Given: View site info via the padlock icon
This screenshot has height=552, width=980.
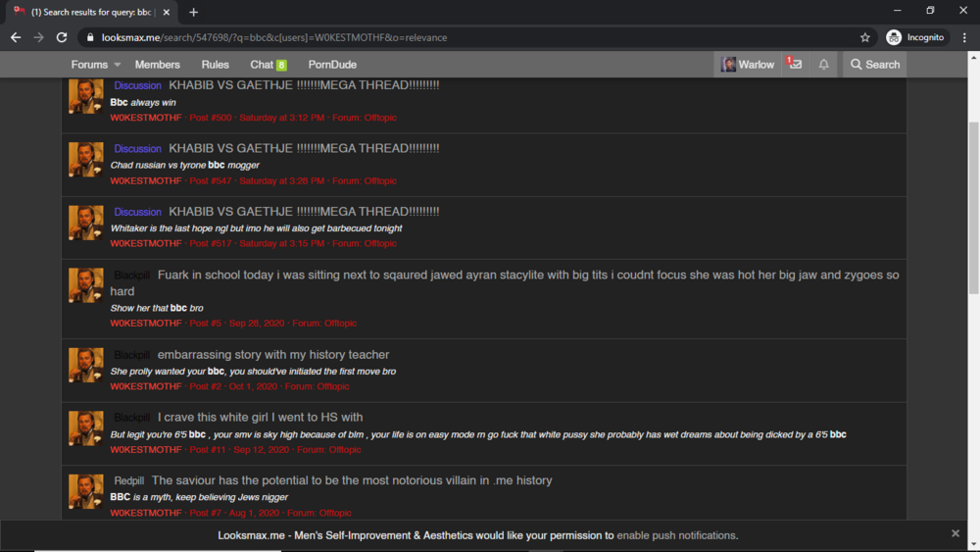Looking at the screenshot, I should (x=90, y=37).
